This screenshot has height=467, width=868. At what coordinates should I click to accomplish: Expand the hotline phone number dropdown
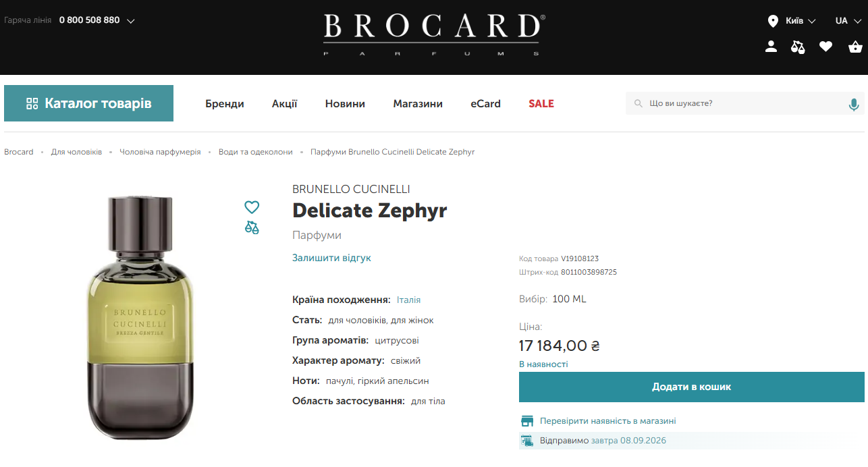pos(131,21)
